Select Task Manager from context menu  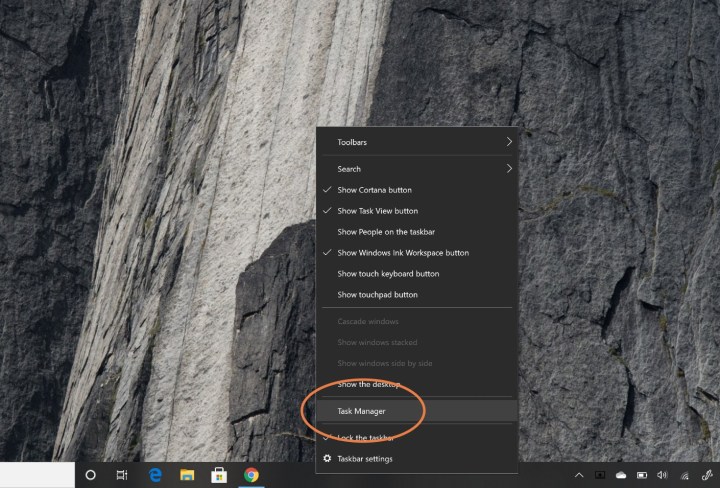[361, 411]
